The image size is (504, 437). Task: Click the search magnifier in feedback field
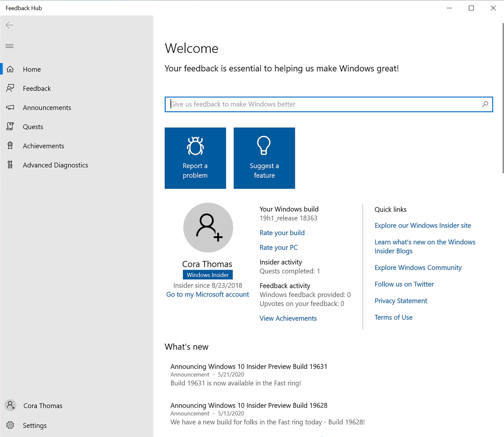[x=485, y=104]
